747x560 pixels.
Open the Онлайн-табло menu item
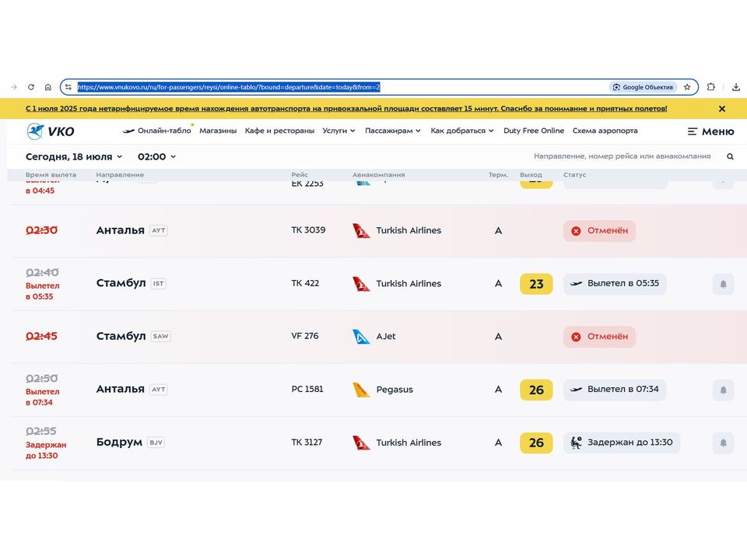156,131
